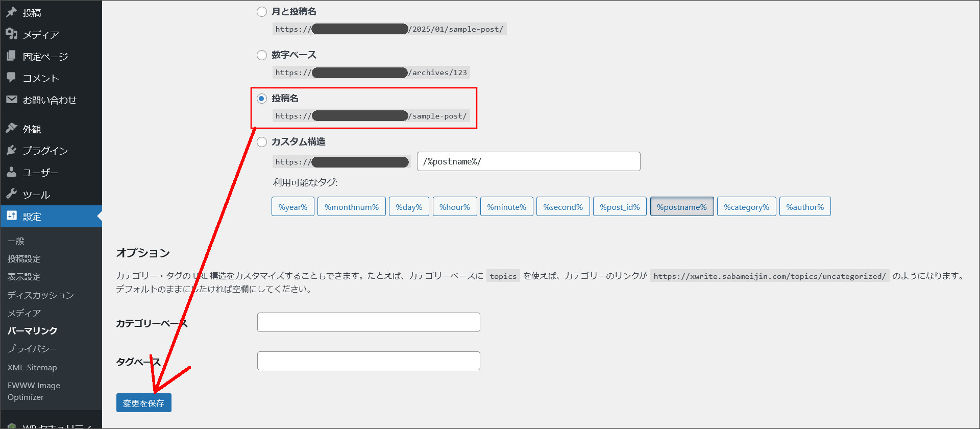
Task: Add the %day% tag
Action: 409,207
